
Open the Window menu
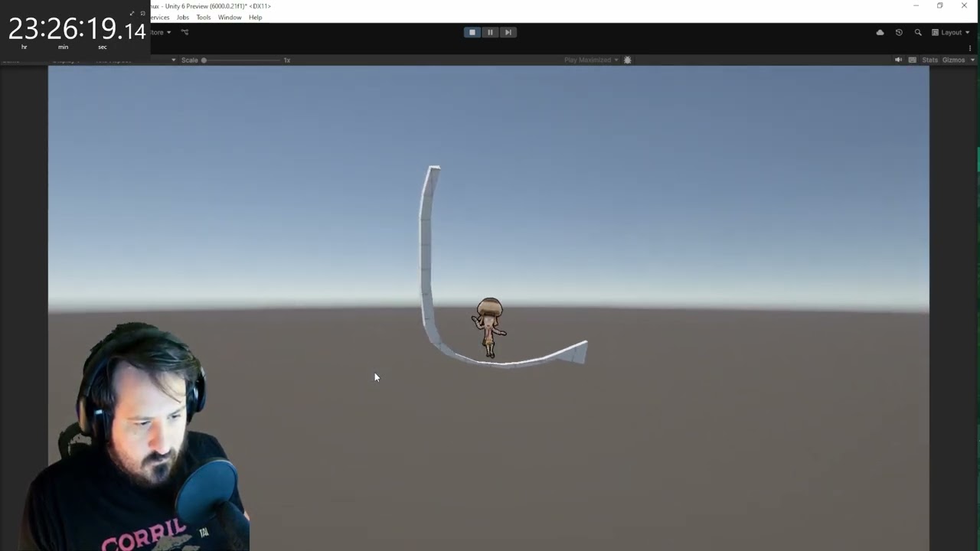tap(230, 17)
